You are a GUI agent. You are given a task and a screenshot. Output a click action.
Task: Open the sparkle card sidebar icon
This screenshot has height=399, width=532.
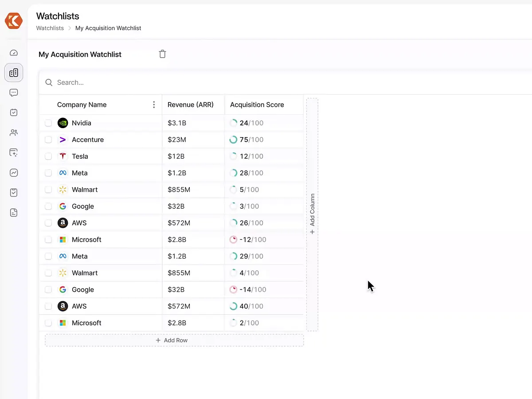pyautogui.click(x=14, y=153)
